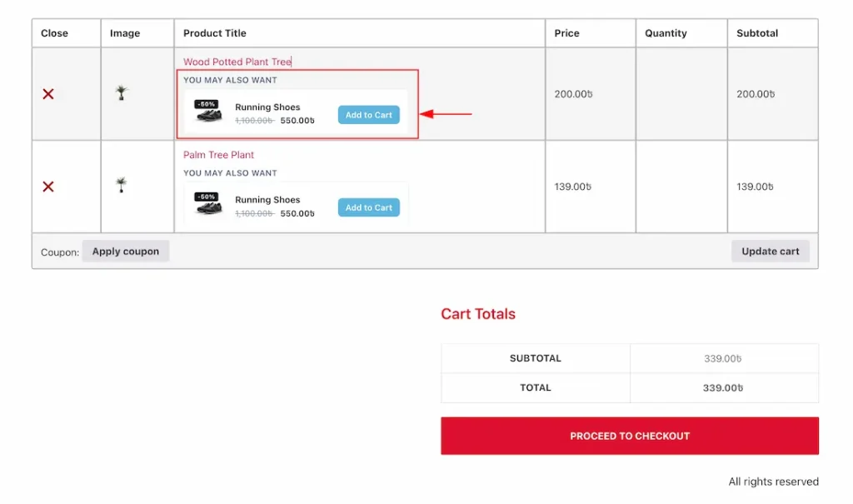Click 550.00 sale price in Palm Tree row

pyautogui.click(x=297, y=214)
